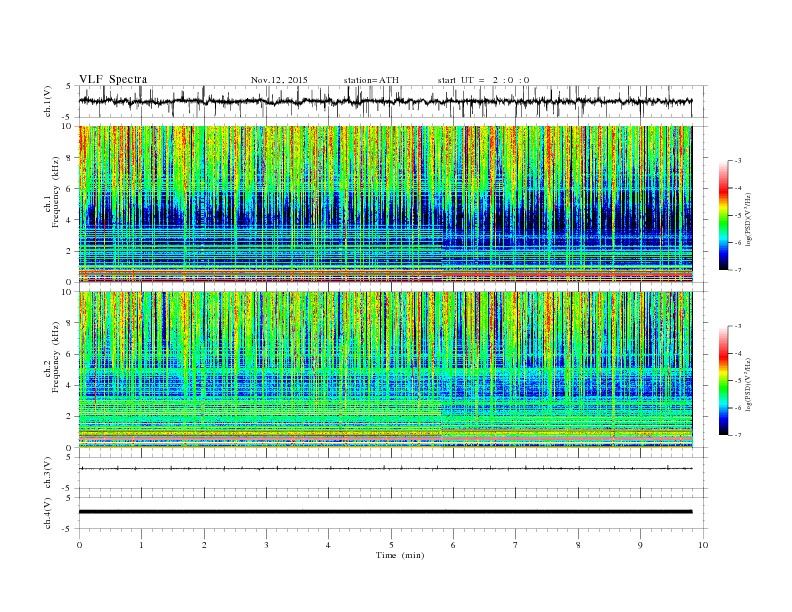Image resolution: width=792 pixels, height=612 pixels.
Task: Click the "ch.1(V)" waveform axis label
Action: coord(49,101)
